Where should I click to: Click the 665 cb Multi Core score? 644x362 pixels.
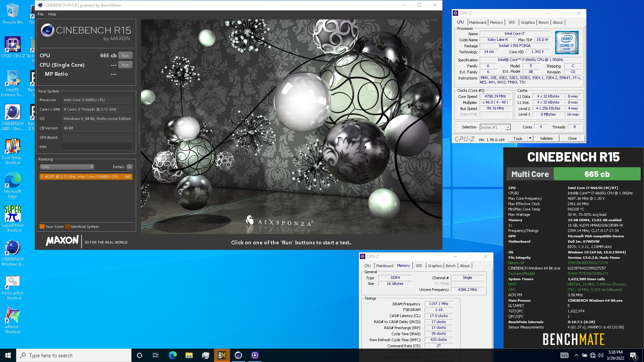coord(597,174)
